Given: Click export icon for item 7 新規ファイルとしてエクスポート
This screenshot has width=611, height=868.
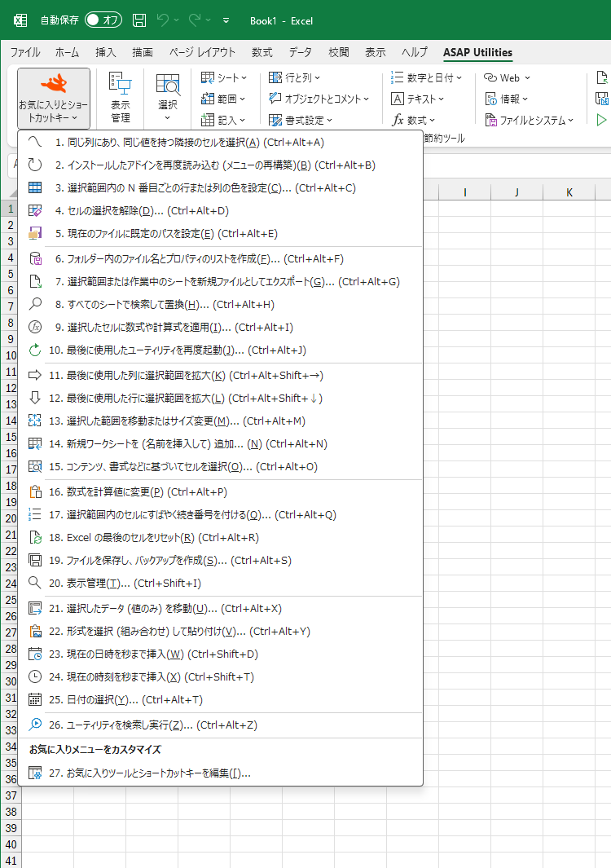Looking at the screenshot, I should pyautogui.click(x=35, y=281).
